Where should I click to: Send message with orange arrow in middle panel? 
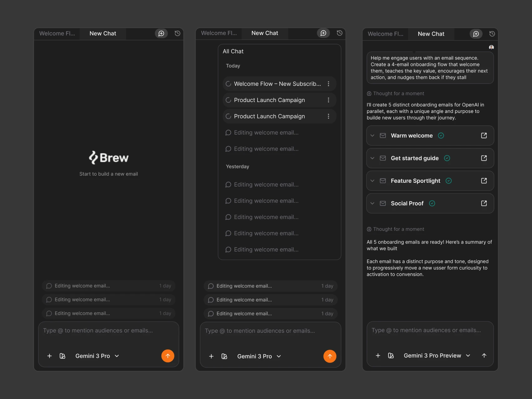point(330,356)
